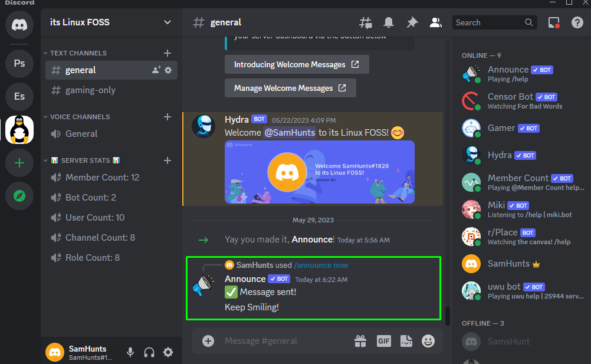Open the general text channel
Screen dimensions: 591x364
[111, 70]
